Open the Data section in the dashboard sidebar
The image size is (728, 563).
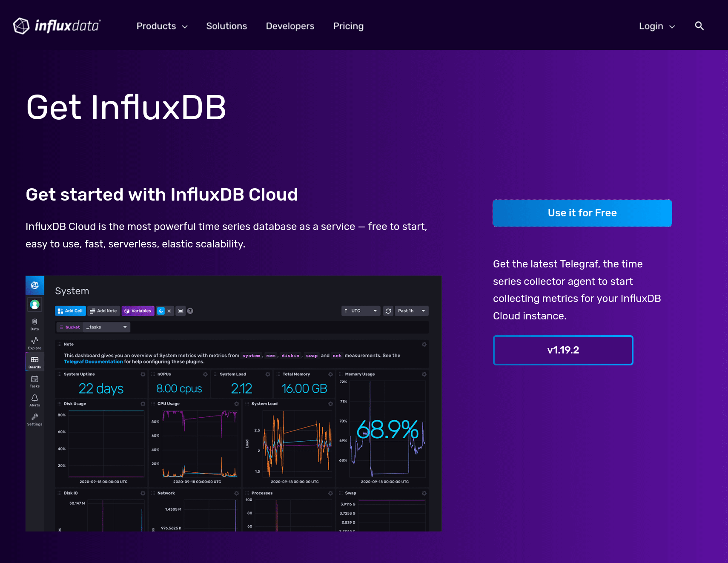point(34,324)
